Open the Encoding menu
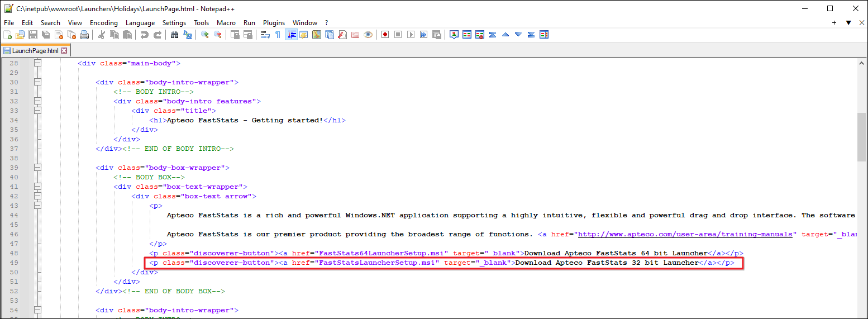868x319 pixels. pos(104,23)
